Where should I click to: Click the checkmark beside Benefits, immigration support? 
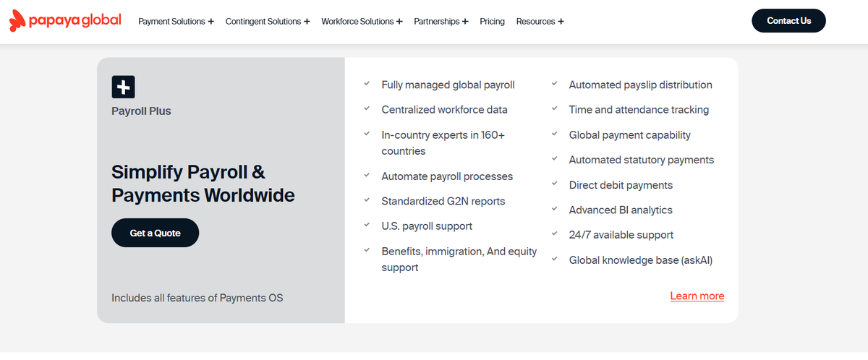pos(367,250)
